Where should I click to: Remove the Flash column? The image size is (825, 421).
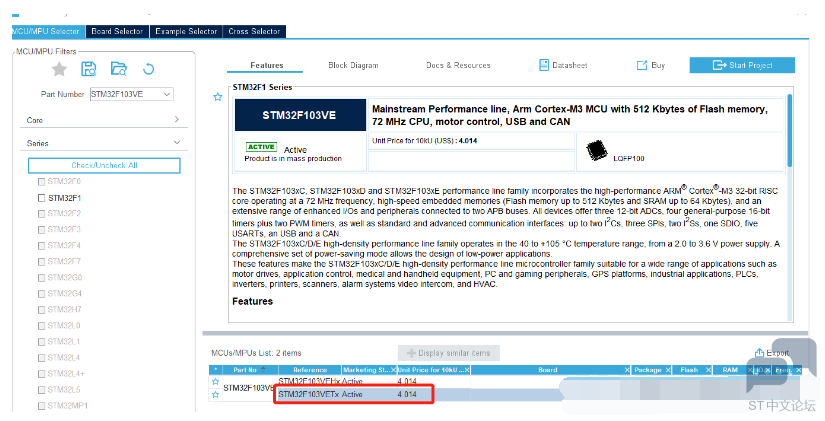pyautogui.click(x=708, y=370)
